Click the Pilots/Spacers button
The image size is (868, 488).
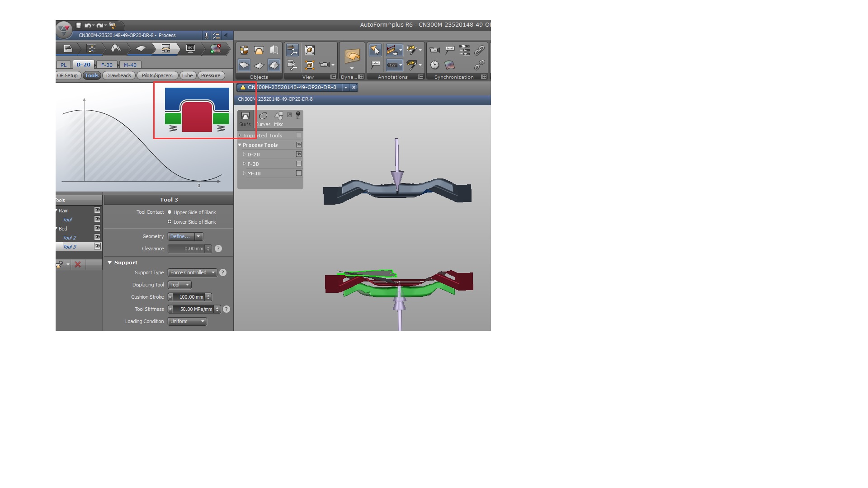click(x=157, y=76)
